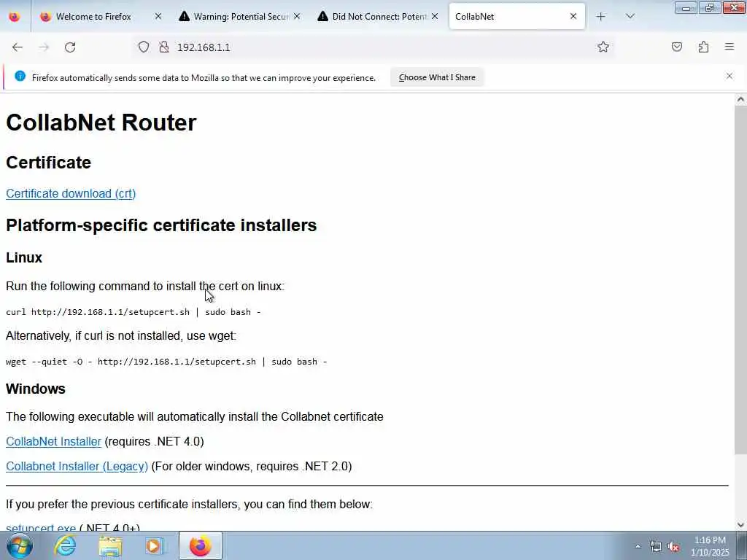Open the network status tray icon
Image resolution: width=747 pixels, height=560 pixels.
point(656,546)
